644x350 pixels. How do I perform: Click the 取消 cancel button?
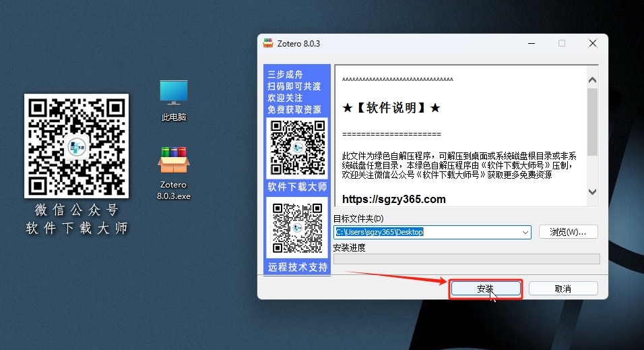563,289
